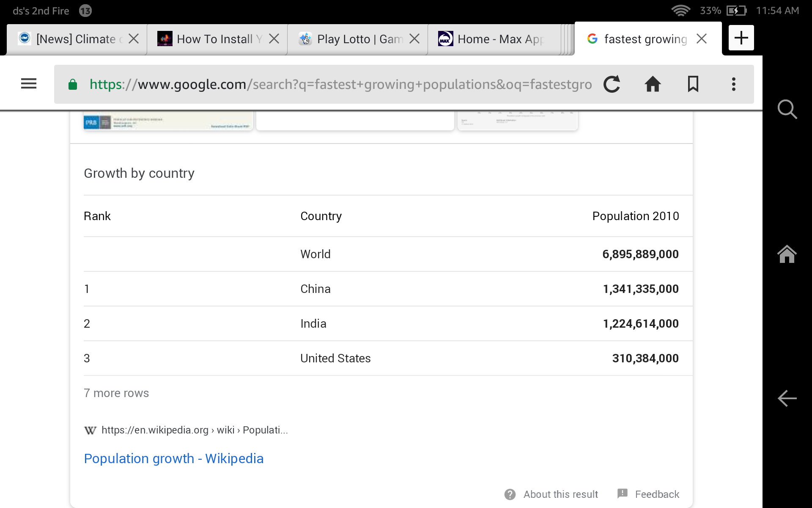Select the India table cell
Screen dimensions: 812x508
pyautogui.click(x=313, y=324)
